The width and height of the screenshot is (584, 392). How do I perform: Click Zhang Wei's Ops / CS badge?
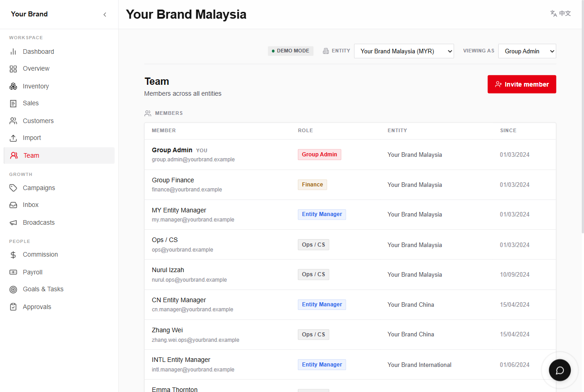point(313,335)
